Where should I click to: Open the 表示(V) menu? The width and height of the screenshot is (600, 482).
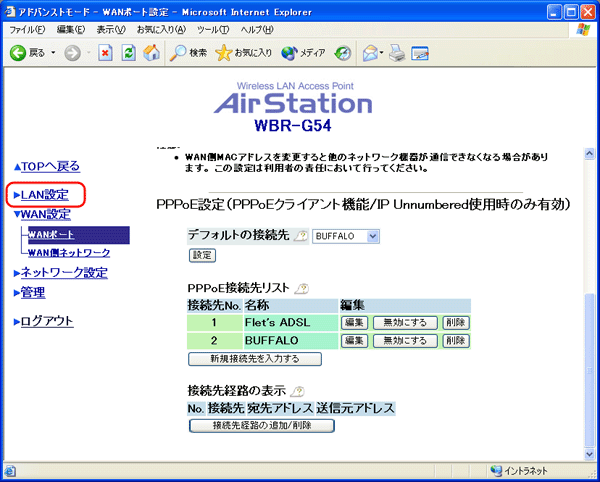coord(111,30)
